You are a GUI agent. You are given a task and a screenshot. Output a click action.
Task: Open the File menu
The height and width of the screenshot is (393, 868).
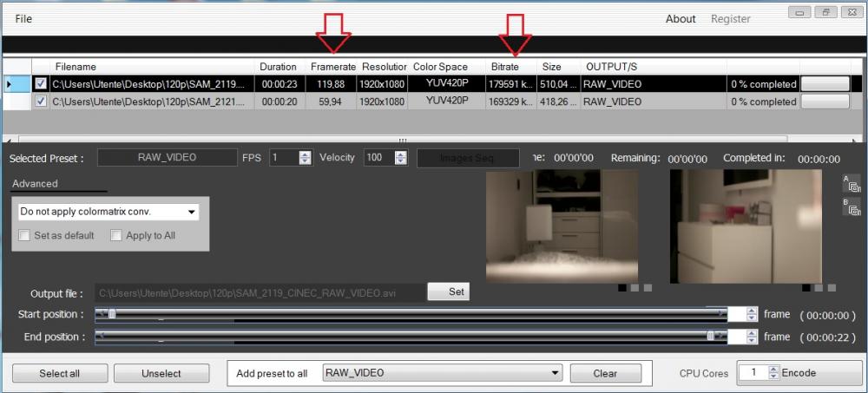pos(23,18)
